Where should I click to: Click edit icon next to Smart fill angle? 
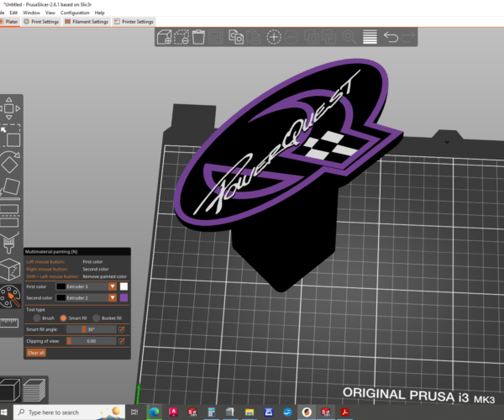[x=122, y=329]
